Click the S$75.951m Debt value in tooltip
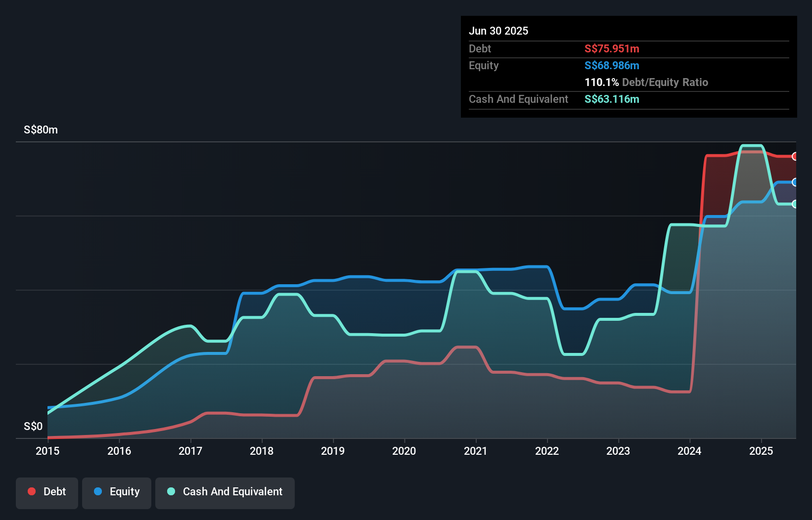Image resolution: width=812 pixels, height=520 pixels. pyautogui.click(x=611, y=49)
